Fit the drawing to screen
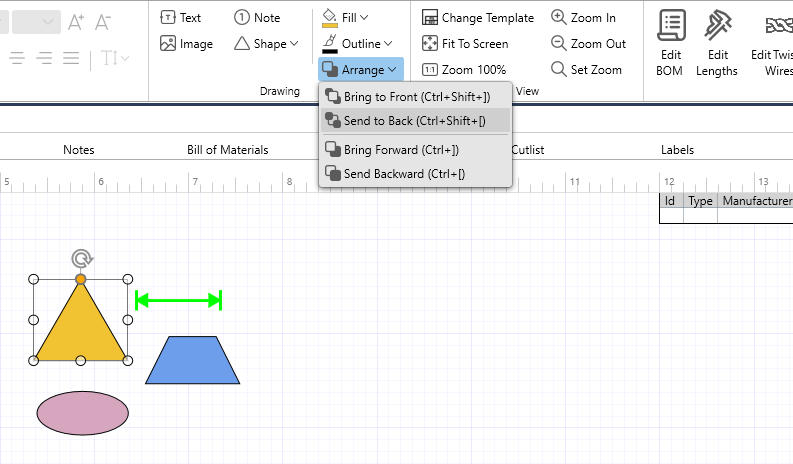This screenshot has width=793, height=464. [x=465, y=44]
